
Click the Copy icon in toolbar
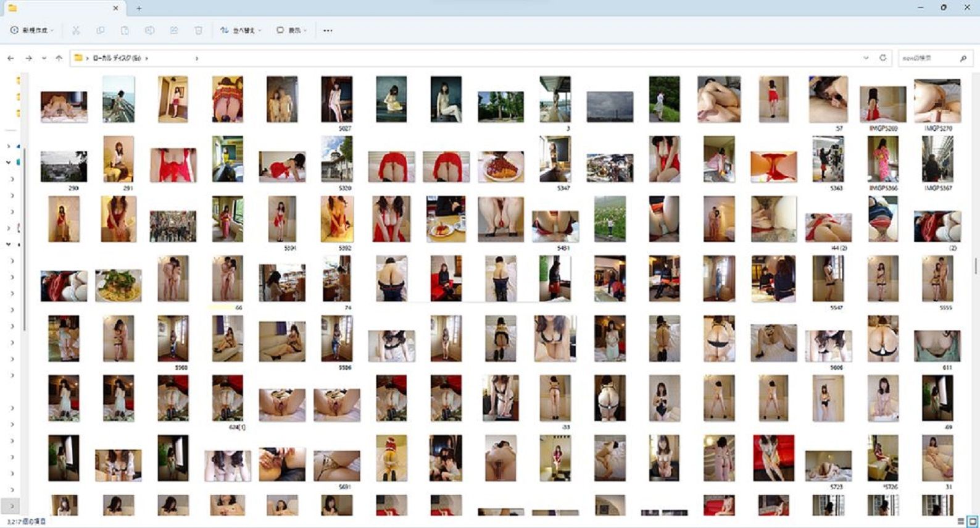point(100,30)
